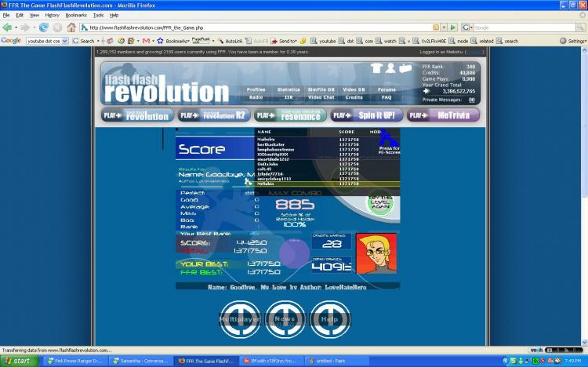Go to SimFile DB
This screenshot has height=367, width=588.
(321, 89)
